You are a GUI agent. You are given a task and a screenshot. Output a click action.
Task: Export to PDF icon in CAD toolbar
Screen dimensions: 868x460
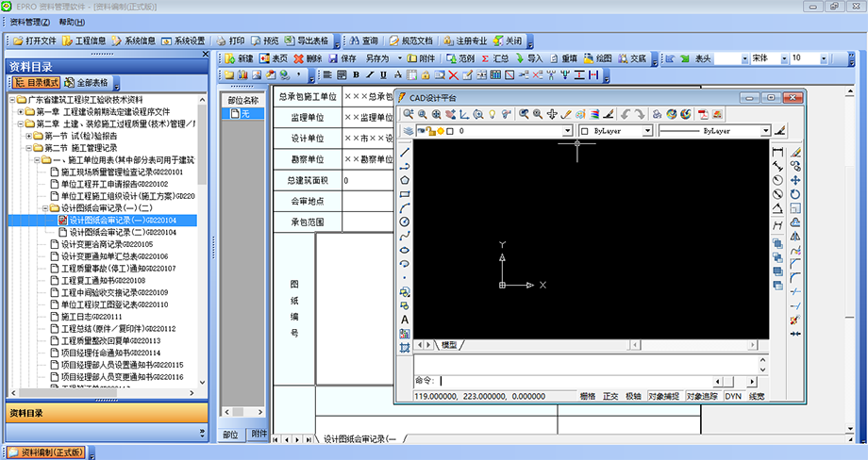tap(703, 114)
